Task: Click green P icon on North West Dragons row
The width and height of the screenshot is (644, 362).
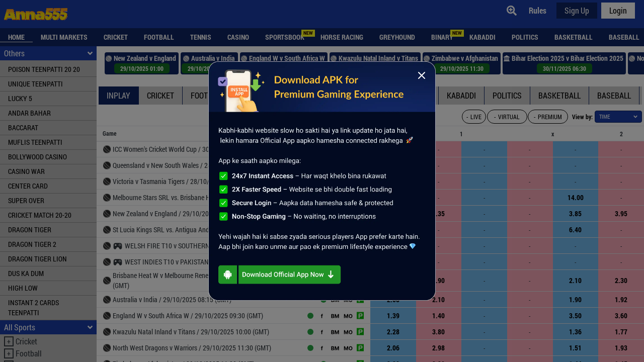Action: click(360, 348)
